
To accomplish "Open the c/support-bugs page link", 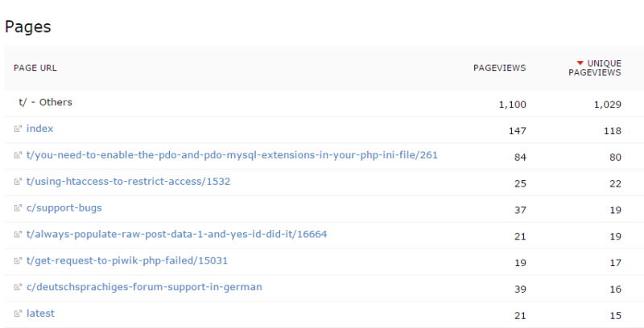I will click(64, 208).
